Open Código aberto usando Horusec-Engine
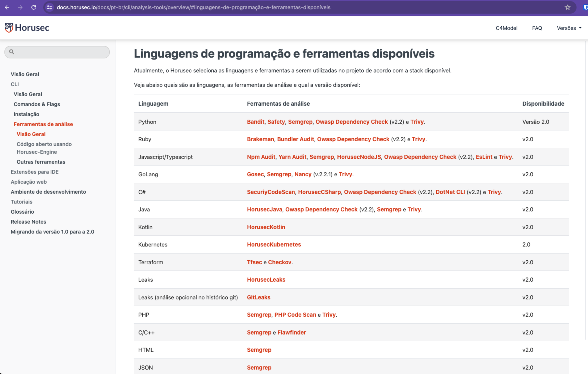The height and width of the screenshot is (374, 588). [44, 148]
